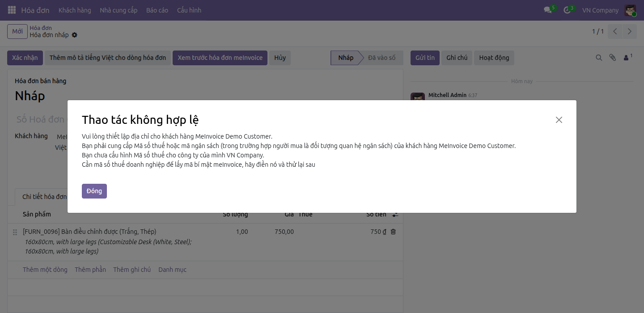The image size is (644, 313).
Task: Open the Khách hàng menu
Action: pos(75,10)
